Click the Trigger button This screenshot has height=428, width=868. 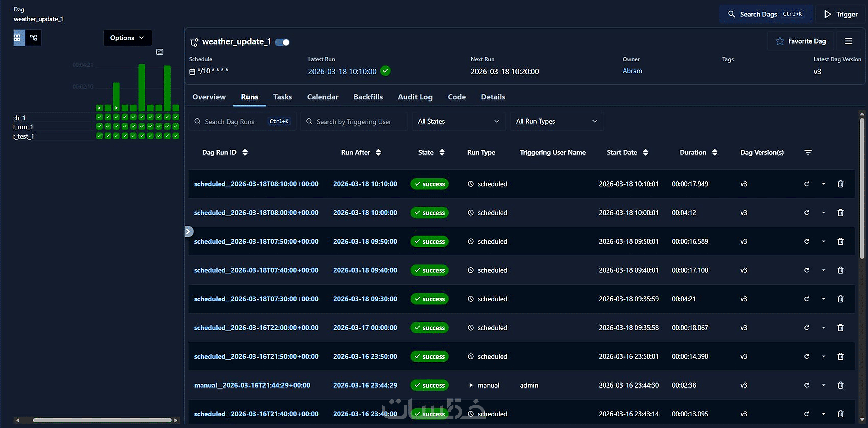pos(841,14)
